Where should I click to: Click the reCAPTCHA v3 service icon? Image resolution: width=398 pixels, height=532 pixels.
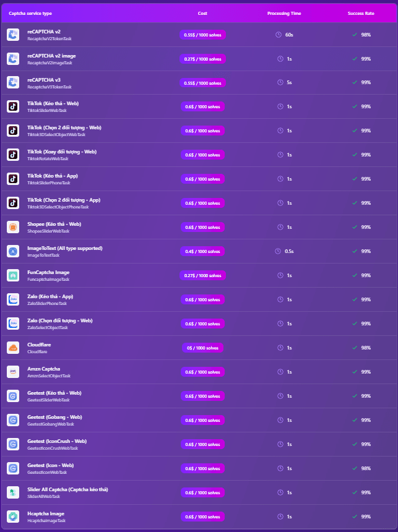(13, 83)
